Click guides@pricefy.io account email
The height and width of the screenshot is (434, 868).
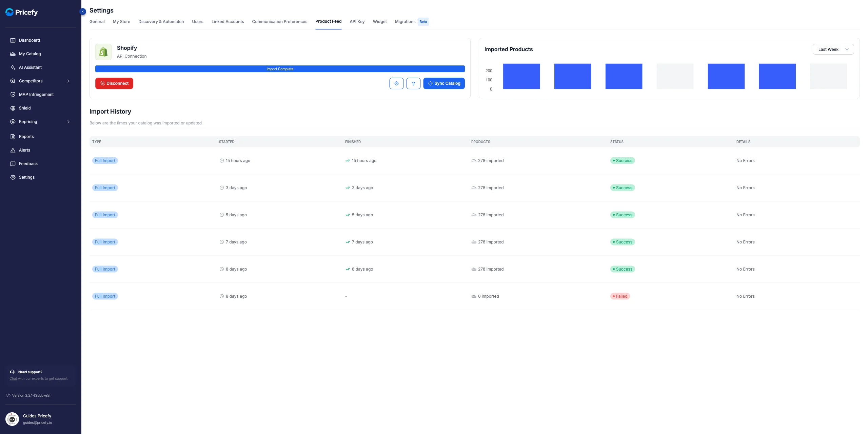tap(38, 423)
